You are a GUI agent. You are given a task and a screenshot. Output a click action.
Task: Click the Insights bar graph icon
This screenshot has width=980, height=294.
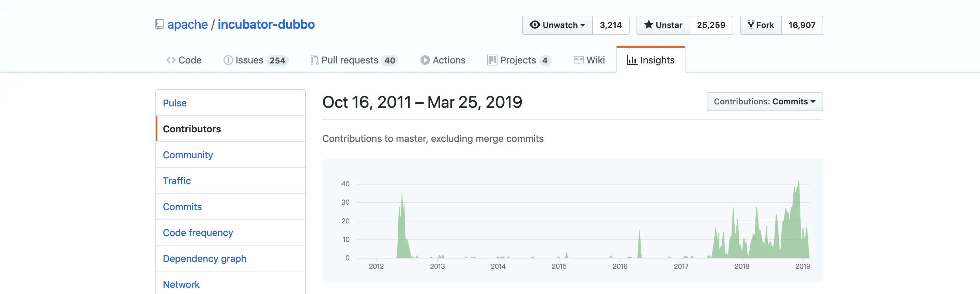(632, 60)
